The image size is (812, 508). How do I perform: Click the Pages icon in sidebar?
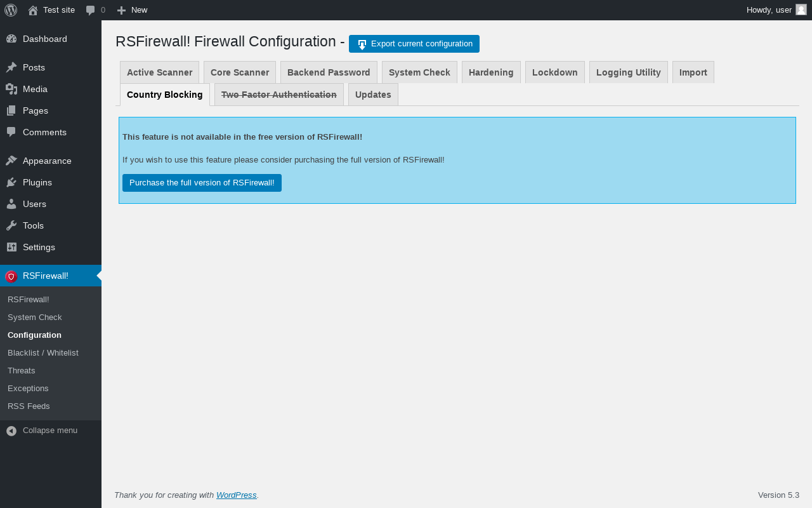(11, 110)
